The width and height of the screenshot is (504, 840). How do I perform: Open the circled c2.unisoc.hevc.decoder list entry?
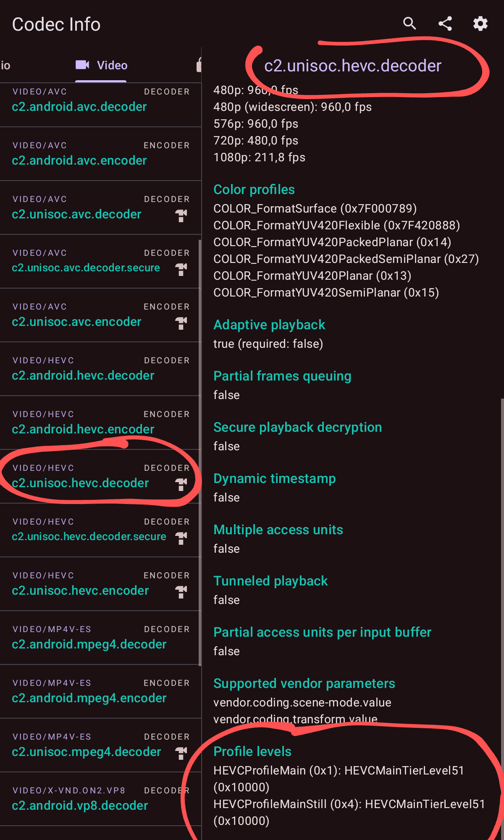point(101,476)
